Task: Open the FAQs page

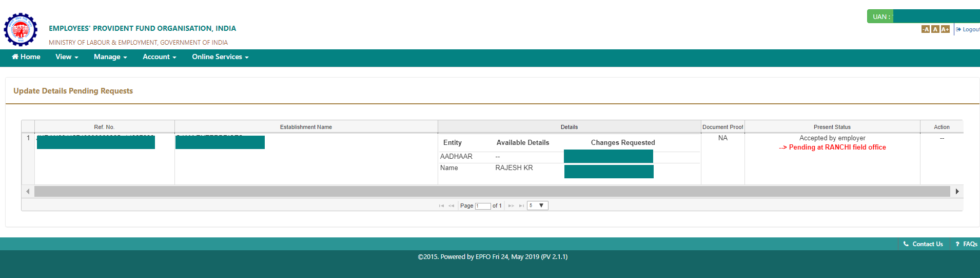Action: click(x=967, y=244)
